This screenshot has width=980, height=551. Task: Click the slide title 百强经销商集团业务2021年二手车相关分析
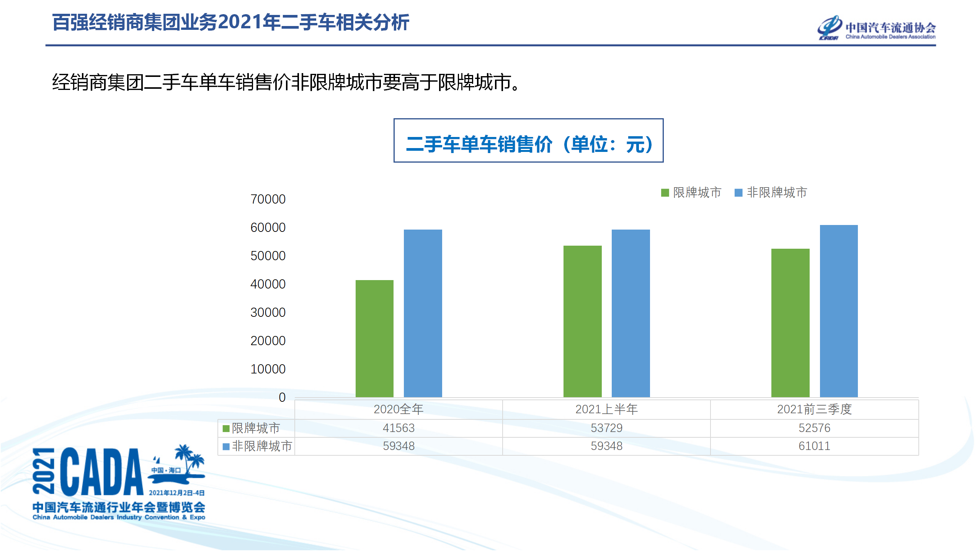click(230, 22)
